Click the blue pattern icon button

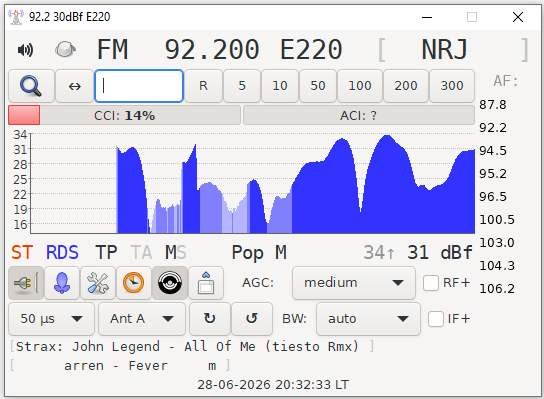[62, 283]
